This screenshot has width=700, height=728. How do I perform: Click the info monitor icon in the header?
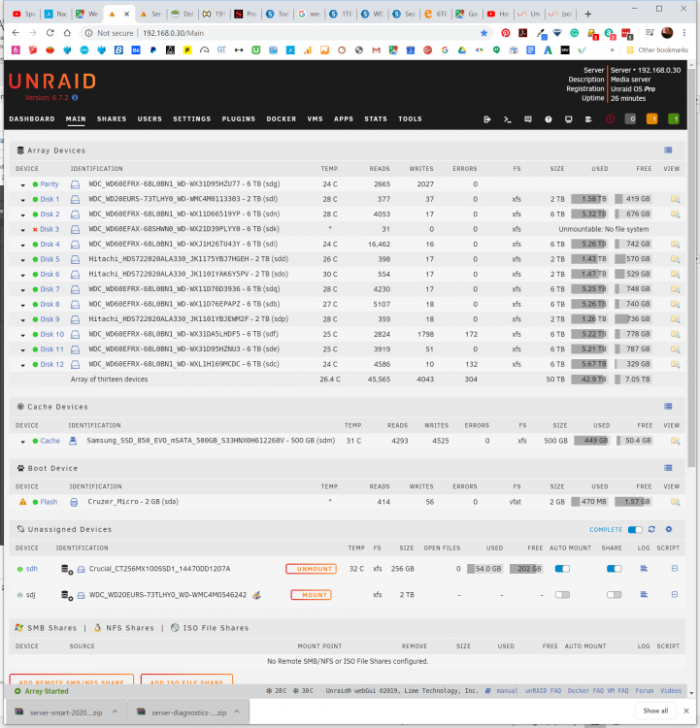568,119
